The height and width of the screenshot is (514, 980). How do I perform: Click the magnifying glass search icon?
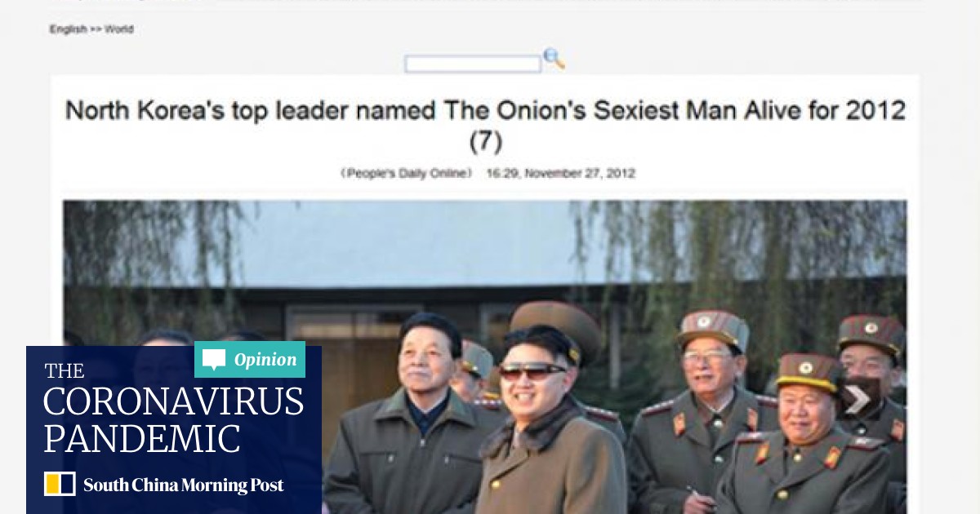click(554, 59)
